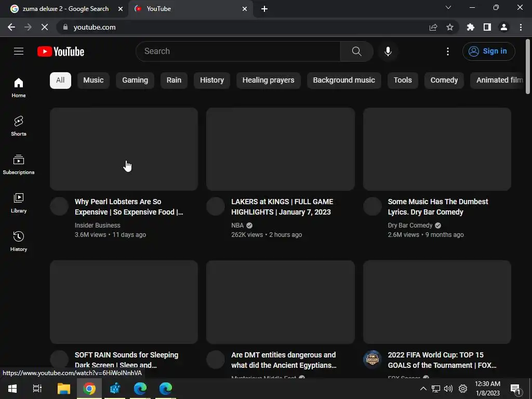The height and width of the screenshot is (399, 532).
Task: Select the Healing prayers filter chip
Action: coord(269,81)
